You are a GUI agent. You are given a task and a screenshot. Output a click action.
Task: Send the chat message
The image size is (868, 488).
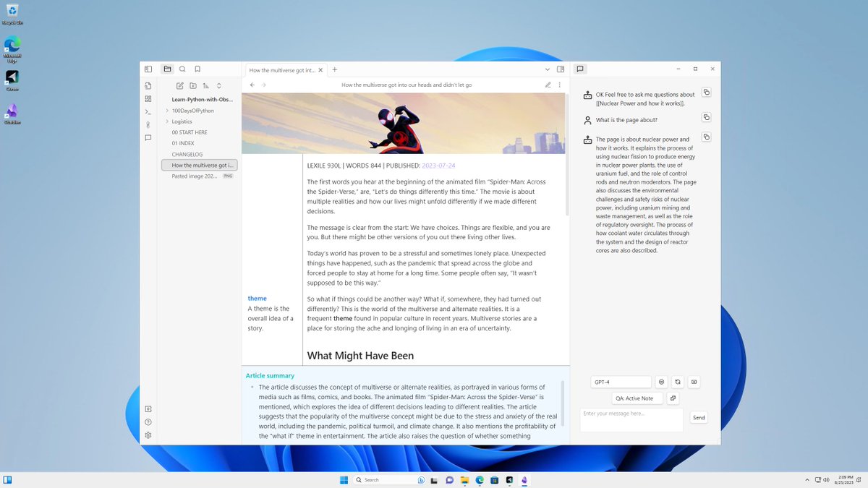[699, 418]
